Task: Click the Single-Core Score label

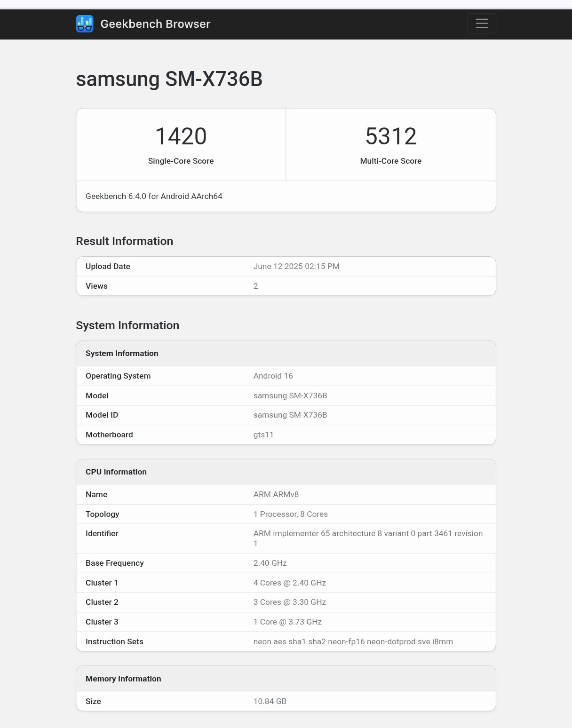Action: pos(181,161)
